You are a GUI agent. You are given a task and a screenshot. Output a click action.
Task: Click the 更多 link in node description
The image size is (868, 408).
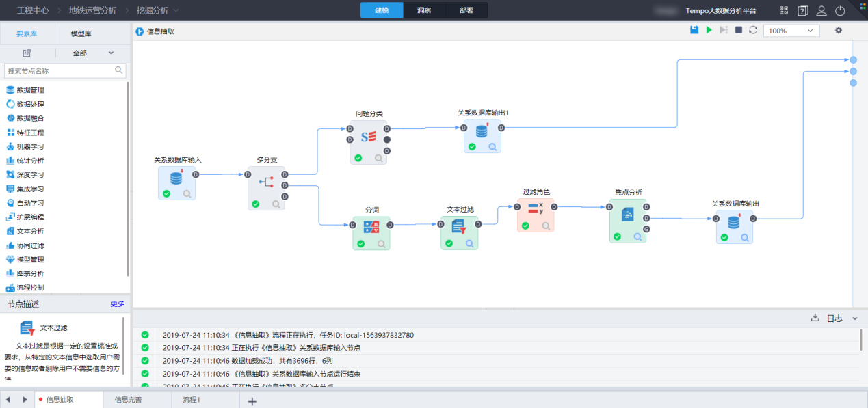pos(118,304)
